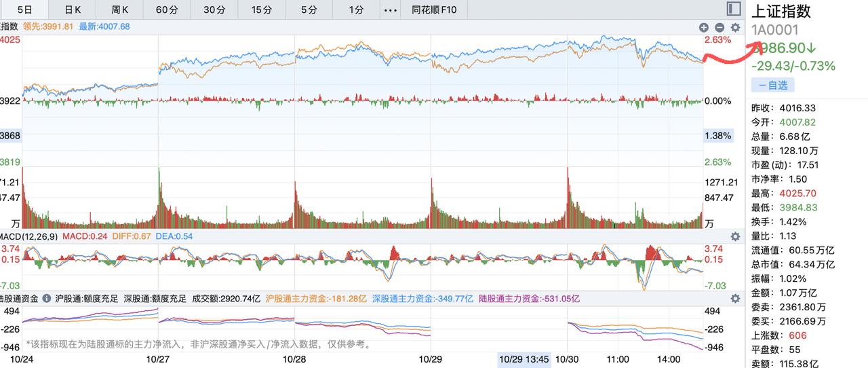Switch to the 周K tab
The height and width of the screenshot is (368, 868).
click(120, 10)
